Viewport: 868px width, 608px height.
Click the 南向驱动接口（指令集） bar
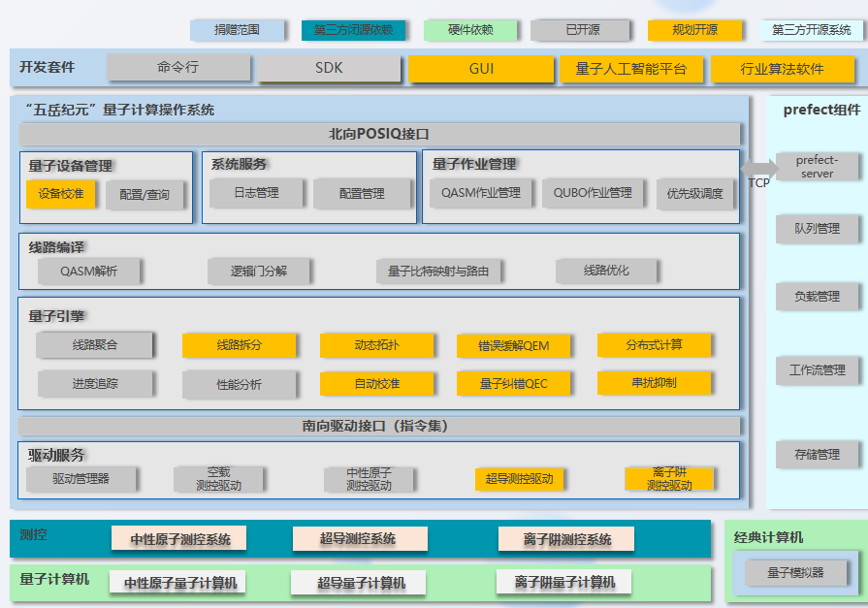(379, 426)
